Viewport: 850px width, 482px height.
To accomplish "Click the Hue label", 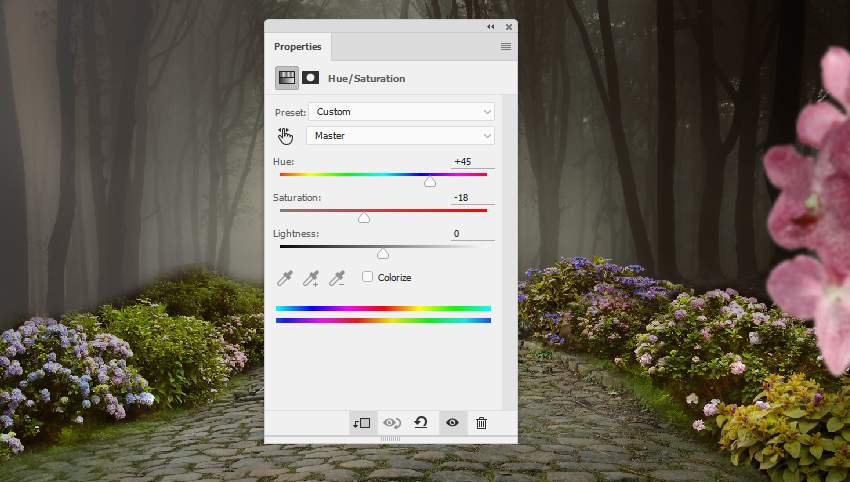I will tap(284, 162).
